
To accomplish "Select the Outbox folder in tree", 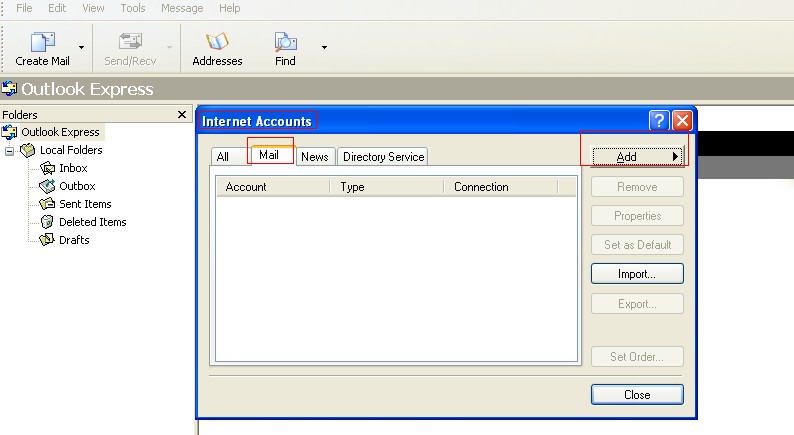I will pyautogui.click(x=76, y=186).
